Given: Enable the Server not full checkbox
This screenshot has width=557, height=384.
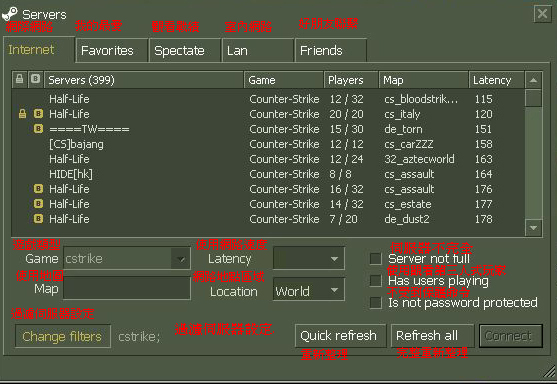Looking at the screenshot, I should (x=375, y=259).
